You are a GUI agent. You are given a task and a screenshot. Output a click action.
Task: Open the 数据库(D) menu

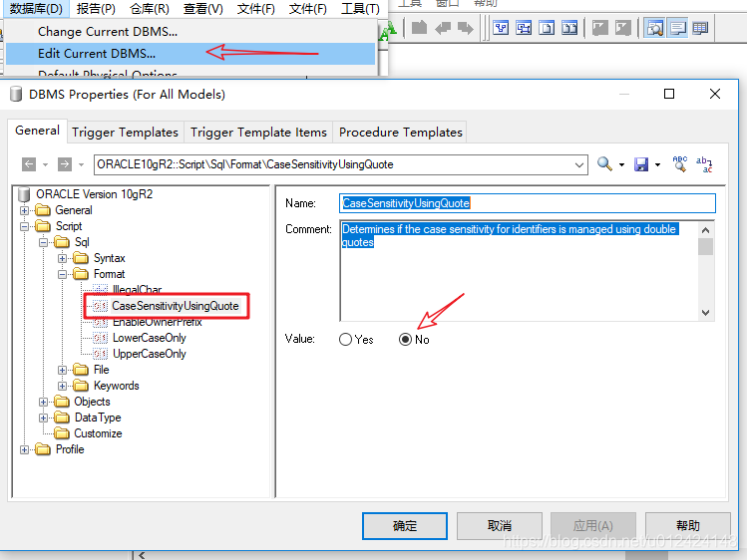pos(36,9)
